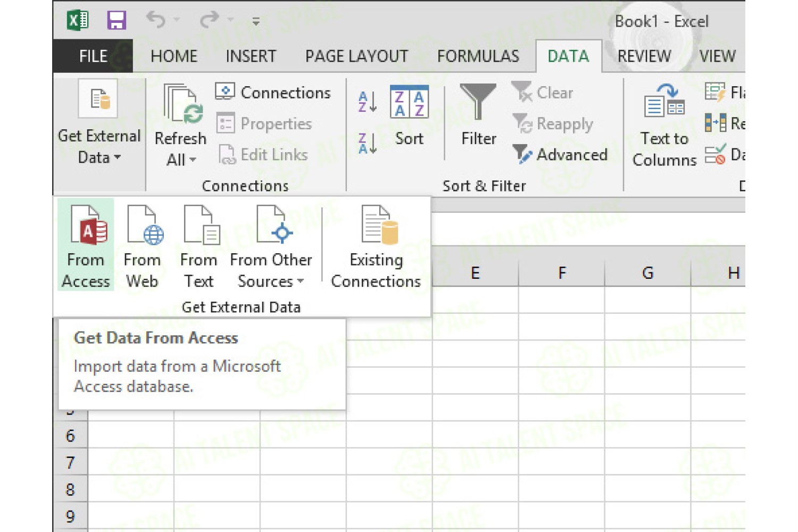Redo the last undone action
The image size is (798, 532).
point(209,20)
